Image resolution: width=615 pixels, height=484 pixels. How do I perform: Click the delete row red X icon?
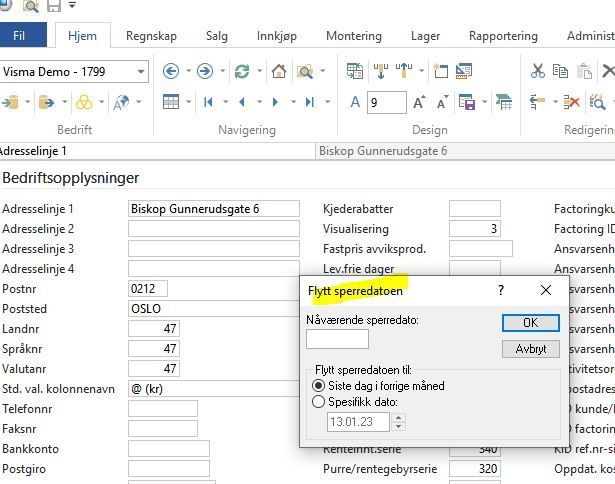pyautogui.click(x=571, y=102)
